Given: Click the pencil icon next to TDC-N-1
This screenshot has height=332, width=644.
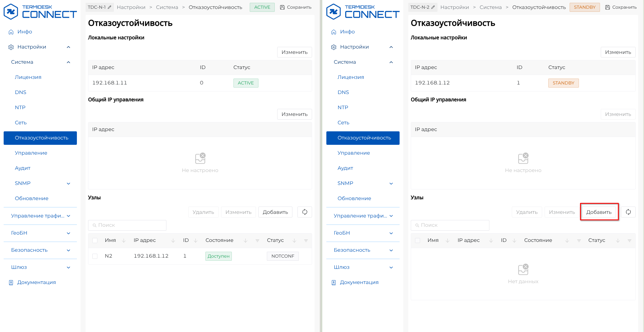Looking at the screenshot, I should point(110,7).
